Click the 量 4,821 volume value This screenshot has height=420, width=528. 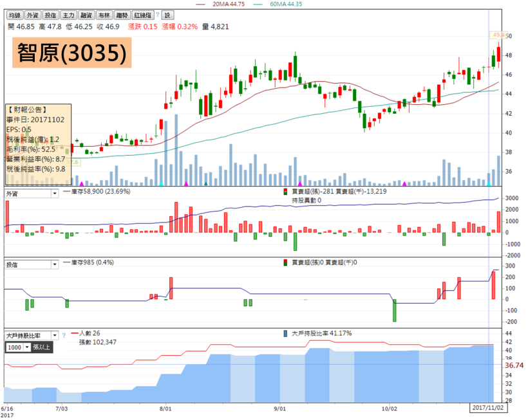(x=216, y=26)
